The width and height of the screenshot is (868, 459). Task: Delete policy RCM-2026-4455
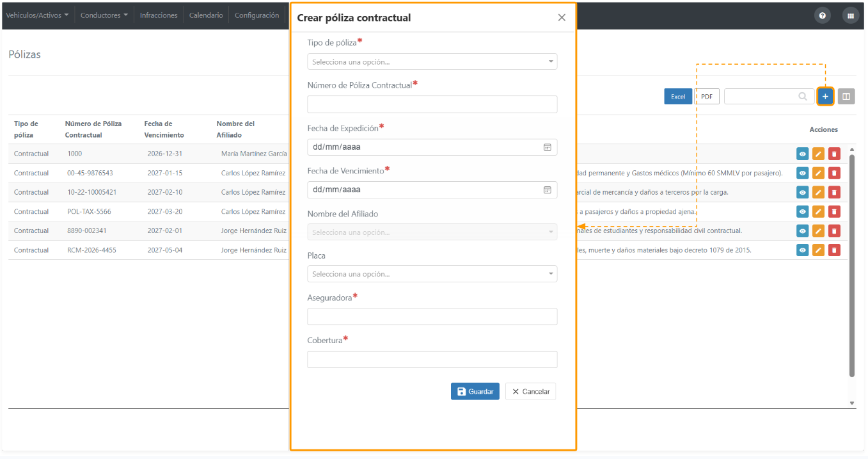click(x=834, y=250)
